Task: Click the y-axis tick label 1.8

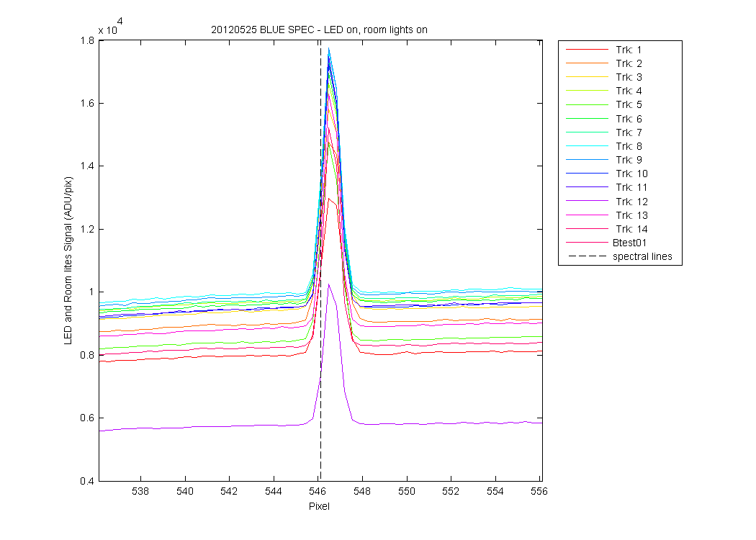Action: (x=88, y=40)
